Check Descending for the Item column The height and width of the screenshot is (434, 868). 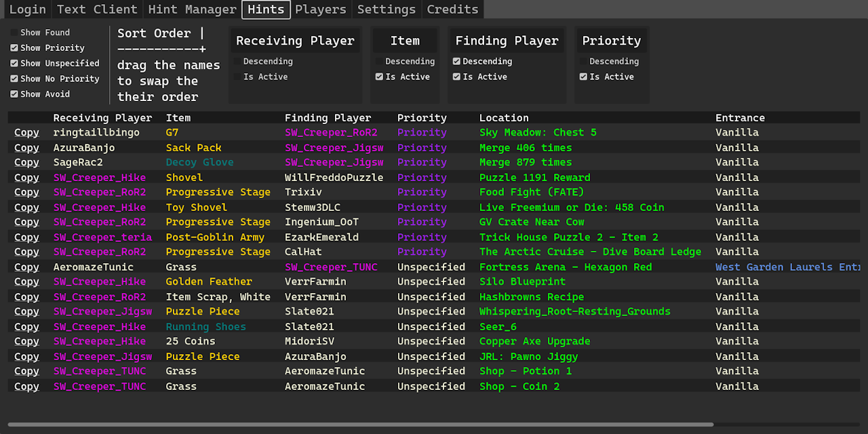[379, 61]
